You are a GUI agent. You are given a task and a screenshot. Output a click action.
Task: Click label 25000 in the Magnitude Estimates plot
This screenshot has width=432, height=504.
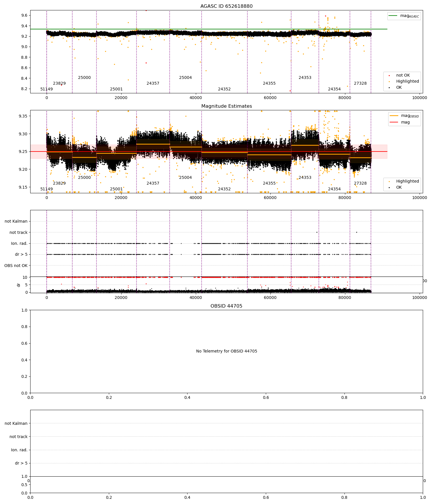(84, 178)
